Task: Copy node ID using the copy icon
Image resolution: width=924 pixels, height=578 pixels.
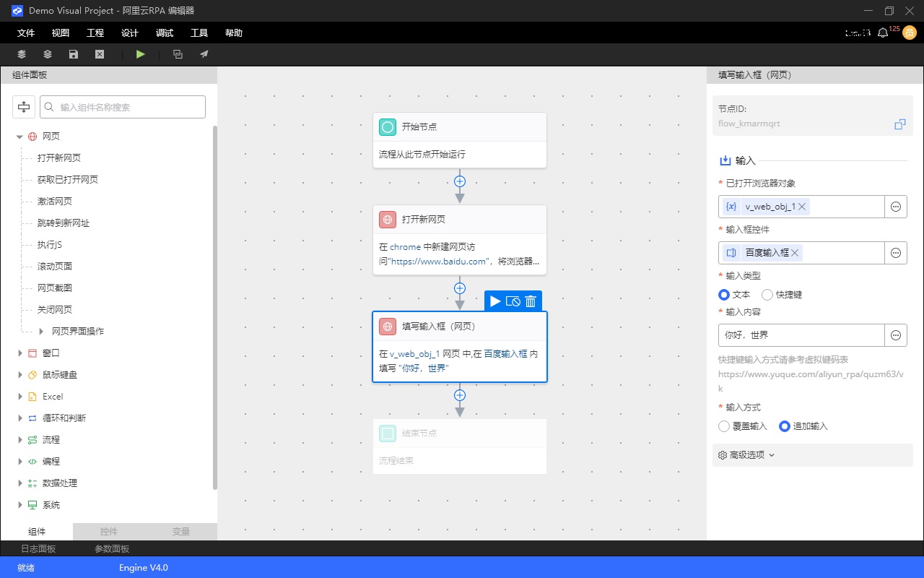Action: point(899,124)
